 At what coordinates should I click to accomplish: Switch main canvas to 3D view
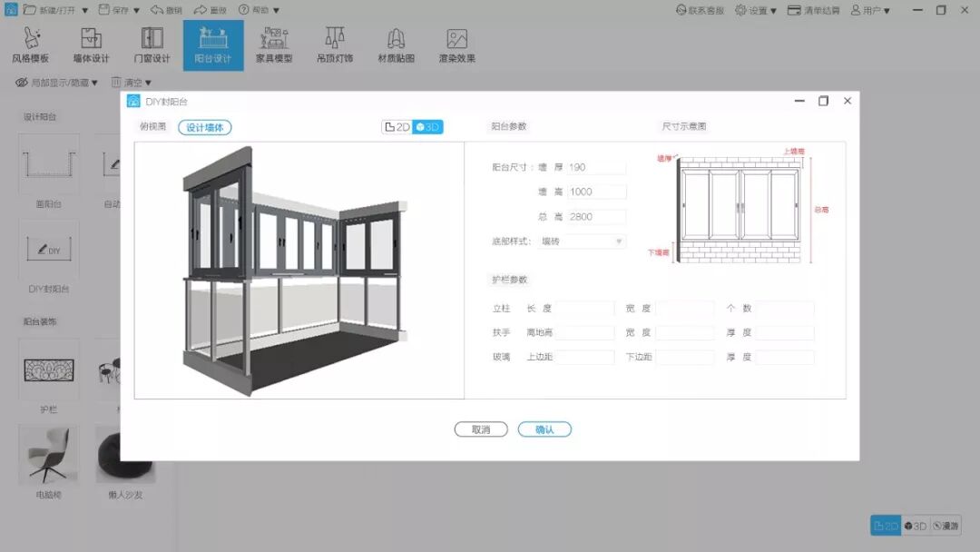[916, 525]
